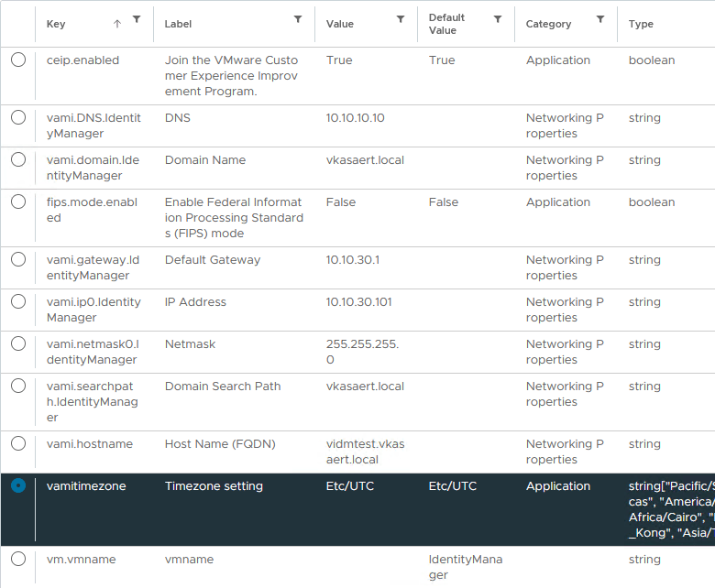Choose the vami.hostname row radio button
The image size is (715, 588).
click(18, 443)
